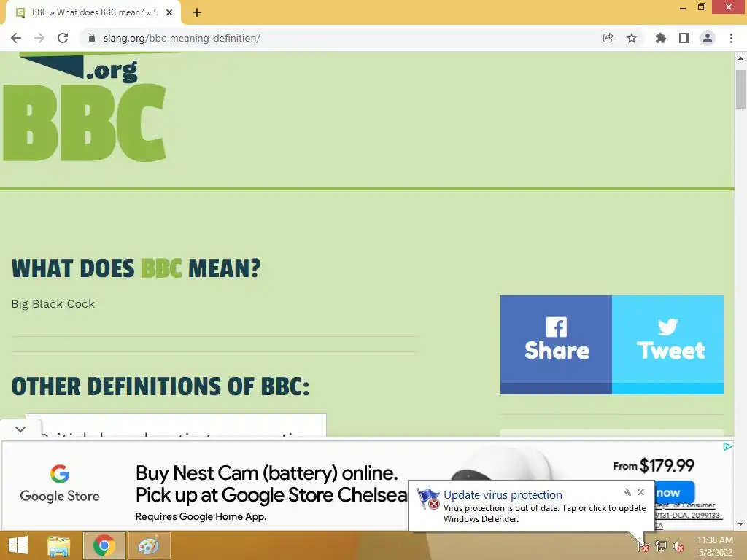Viewport: 747px width, 560px height.
Task: Click the muted volume tray icon
Action: click(x=678, y=546)
